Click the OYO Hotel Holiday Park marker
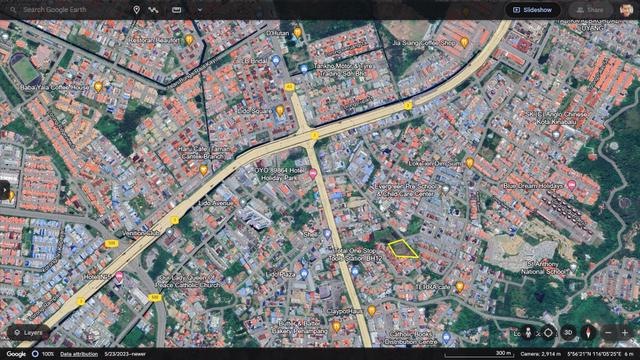 point(313,174)
